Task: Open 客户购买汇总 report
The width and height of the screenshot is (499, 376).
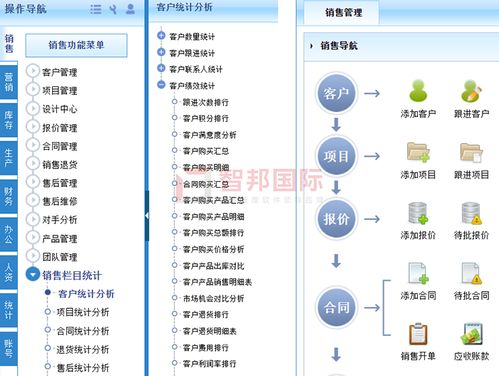Action: (x=206, y=151)
